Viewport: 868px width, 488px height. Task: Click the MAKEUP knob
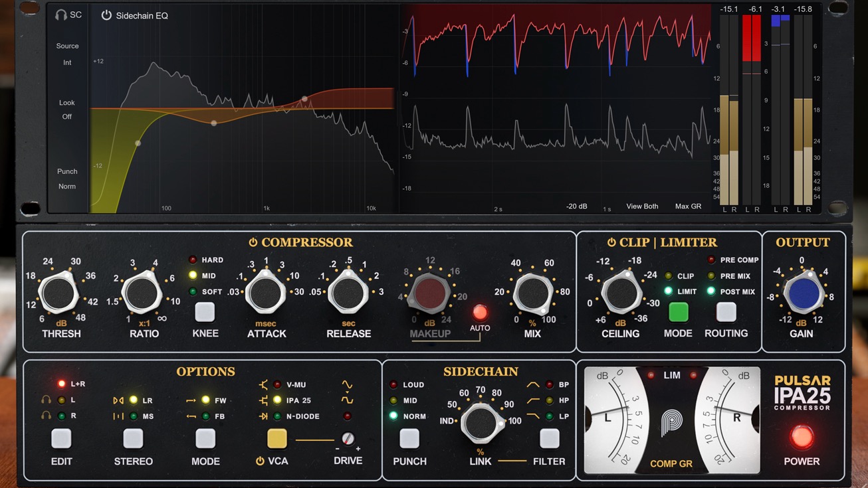[430, 292]
